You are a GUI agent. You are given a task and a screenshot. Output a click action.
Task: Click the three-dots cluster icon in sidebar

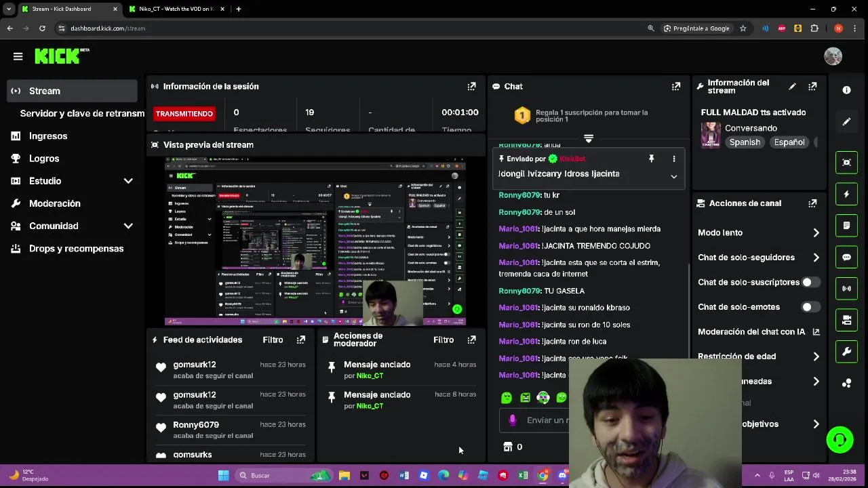click(x=846, y=384)
